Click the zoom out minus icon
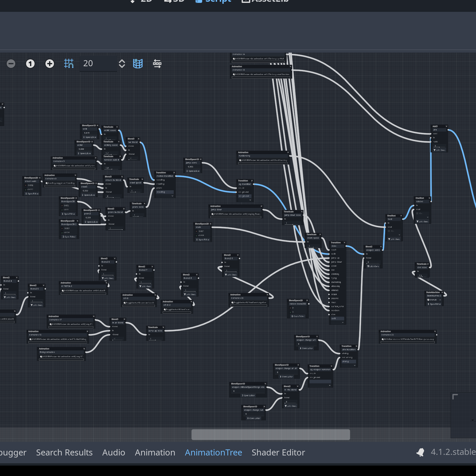Screen dimensions: 476x476 pyautogui.click(x=11, y=64)
